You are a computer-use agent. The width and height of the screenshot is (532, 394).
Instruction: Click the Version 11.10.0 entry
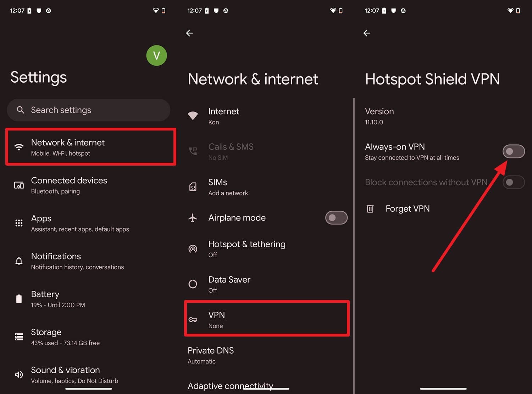[x=443, y=116]
